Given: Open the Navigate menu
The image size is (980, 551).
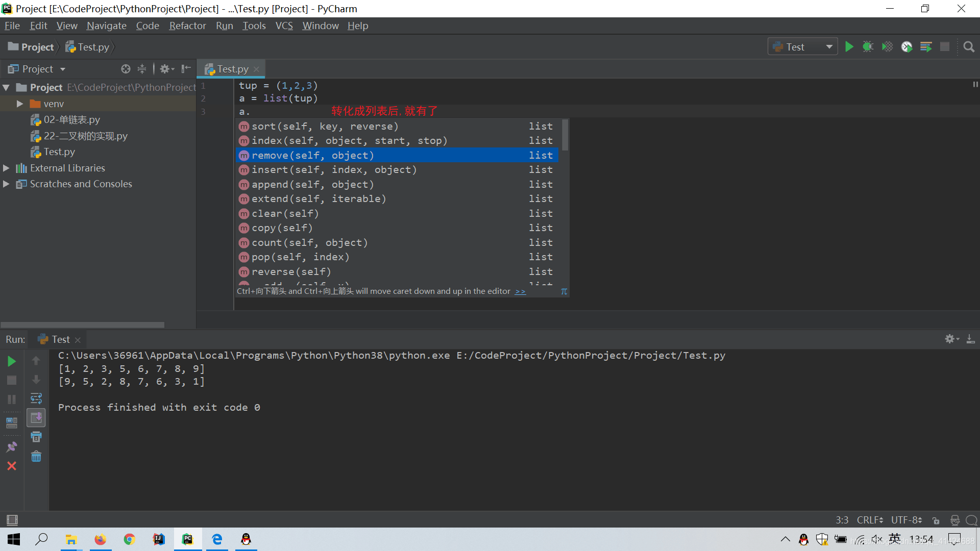Looking at the screenshot, I should [x=106, y=26].
